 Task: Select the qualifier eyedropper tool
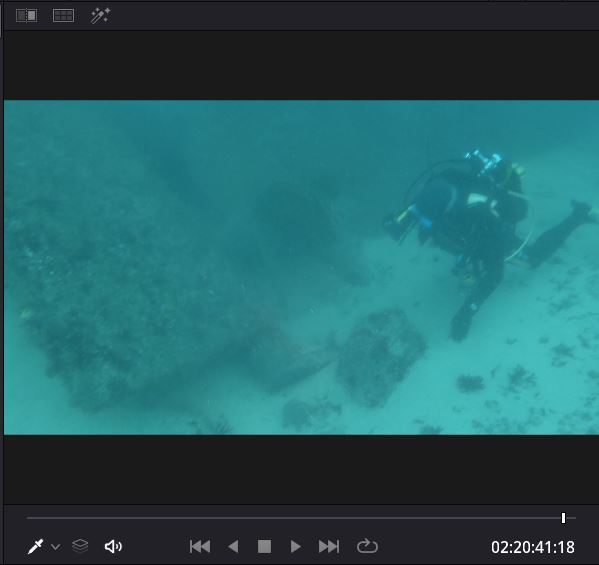[36, 546]
